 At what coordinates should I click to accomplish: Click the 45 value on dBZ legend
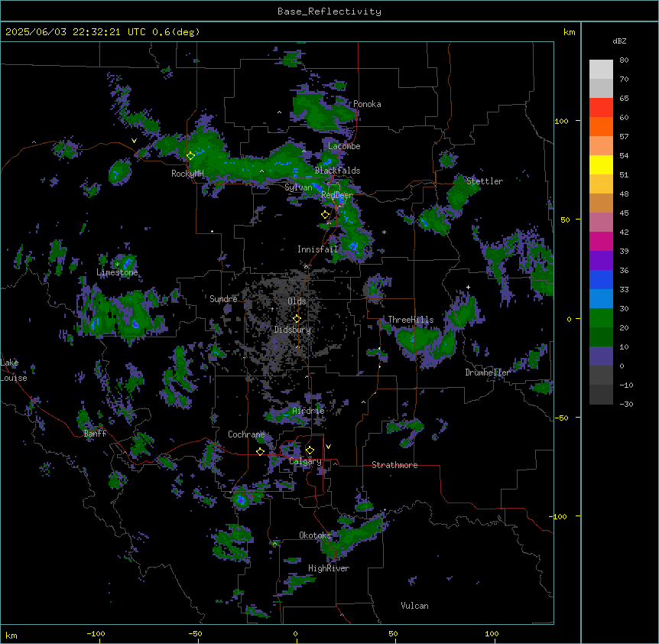point(624,213)
